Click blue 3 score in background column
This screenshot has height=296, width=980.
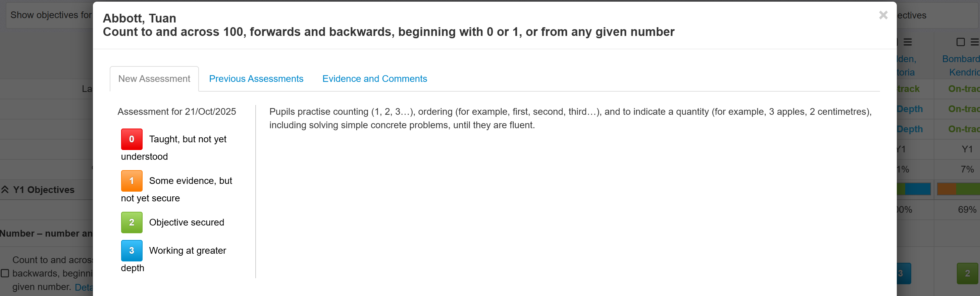point(903,273)
